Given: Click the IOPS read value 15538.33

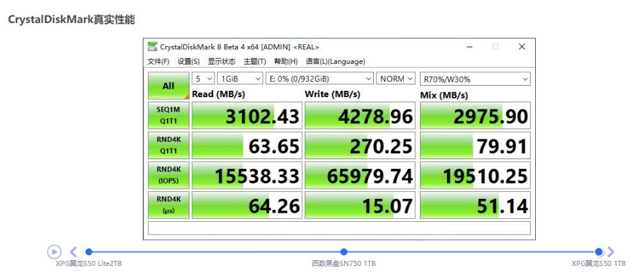Looking at the screenshot, I should (x=247, y=175).
